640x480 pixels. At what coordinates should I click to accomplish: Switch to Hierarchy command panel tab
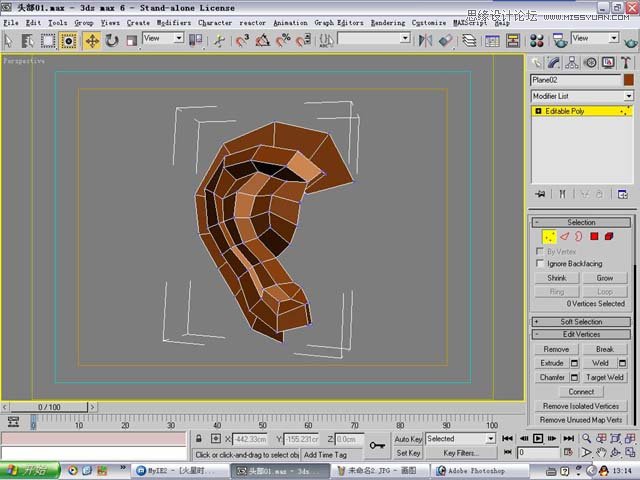click(x=572, y=62)
